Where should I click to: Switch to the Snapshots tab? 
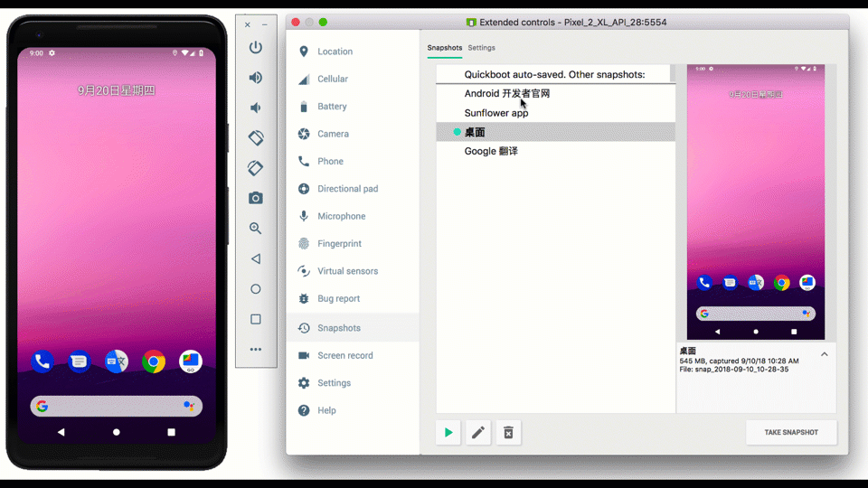click(445, 48)
